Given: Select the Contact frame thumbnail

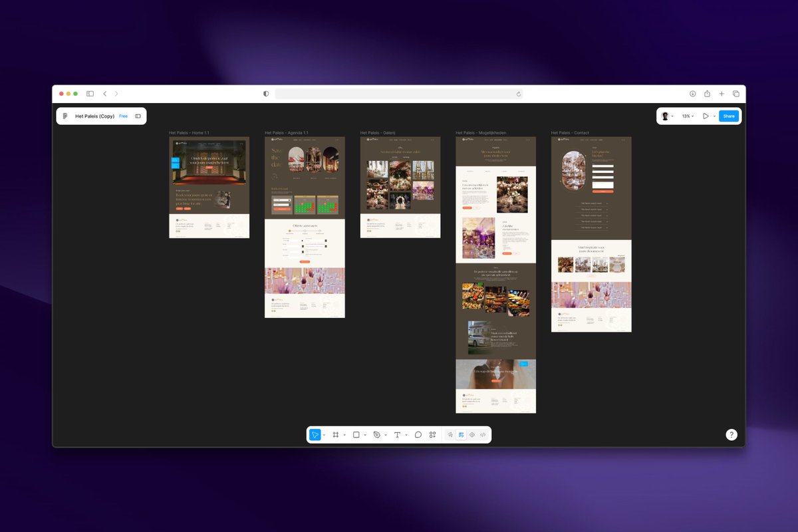Looking at the screenshot, I should (x=591, y=234).
